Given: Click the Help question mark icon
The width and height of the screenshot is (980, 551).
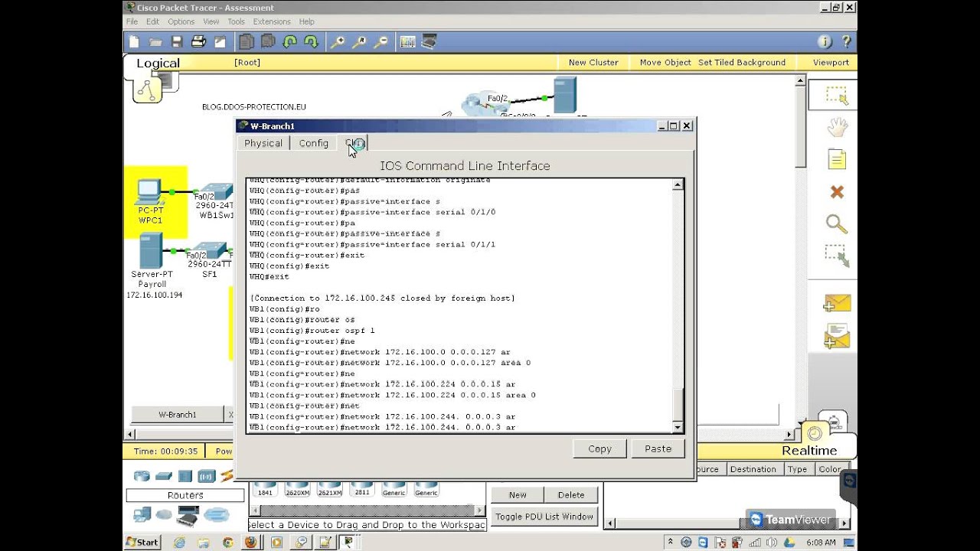Looking at the screenshot, I should point(846,42).
